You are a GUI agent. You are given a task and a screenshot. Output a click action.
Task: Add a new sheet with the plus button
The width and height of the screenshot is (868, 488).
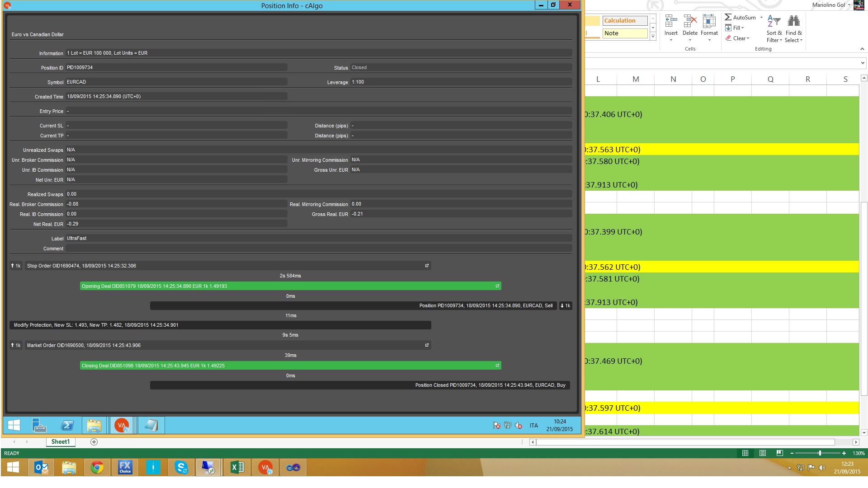pos(94,442)
